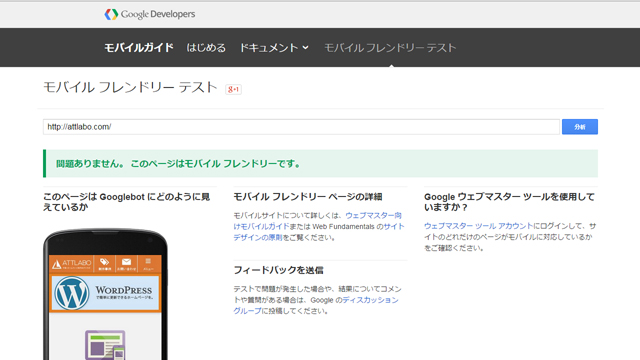The height and width of the screenshot is (360, 640).
Task: Expand the ドキュメント dropdown menu
Action: (274, 48)
